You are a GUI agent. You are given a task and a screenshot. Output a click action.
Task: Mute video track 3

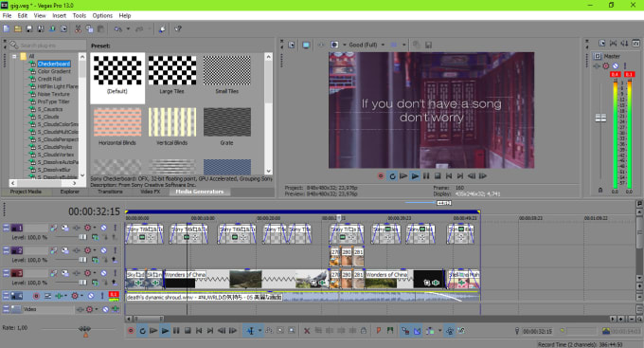tap(104, 273)
